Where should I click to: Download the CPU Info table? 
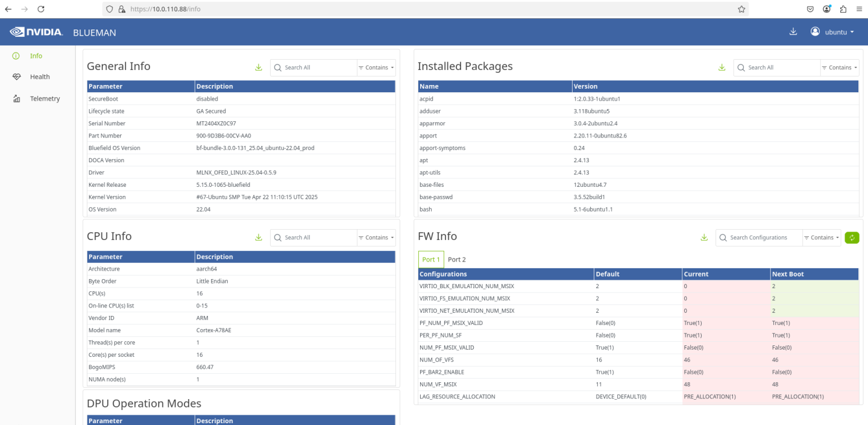coord(259,238)
